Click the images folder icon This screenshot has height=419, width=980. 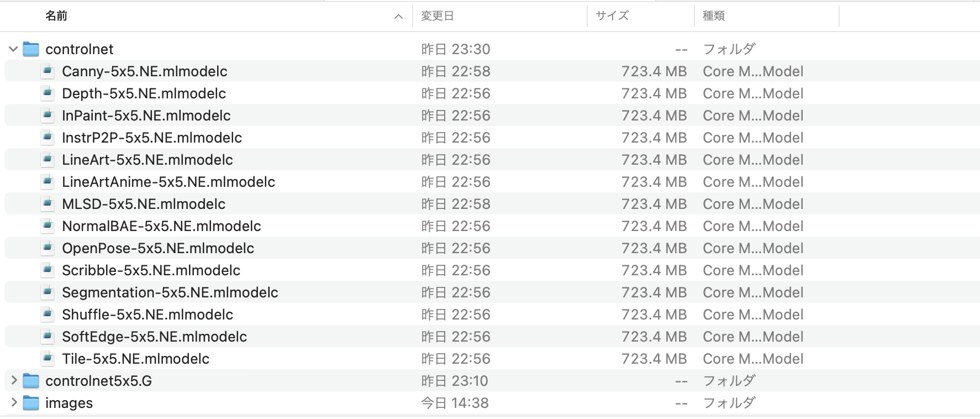pos(31,402)
